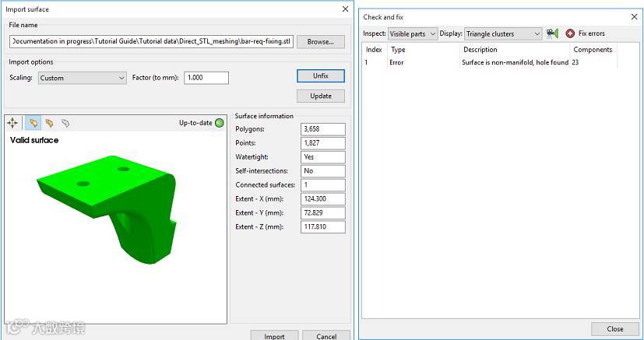This screenshot has height=340, width=644.
Task: Click the Index column header
Action: click(375, 50)
